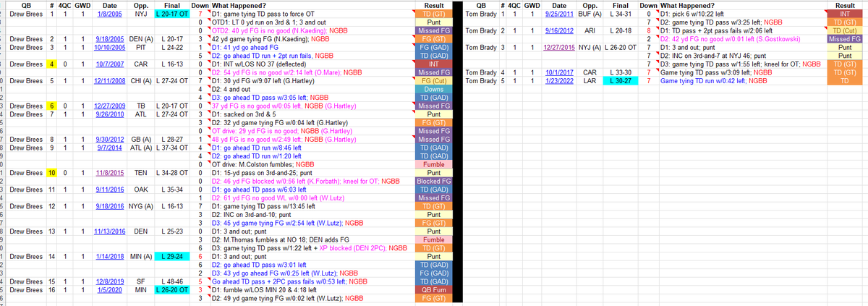Select the 'L 33-30' final score cell
The image size is (868, 306).
[x=620, y=72]
